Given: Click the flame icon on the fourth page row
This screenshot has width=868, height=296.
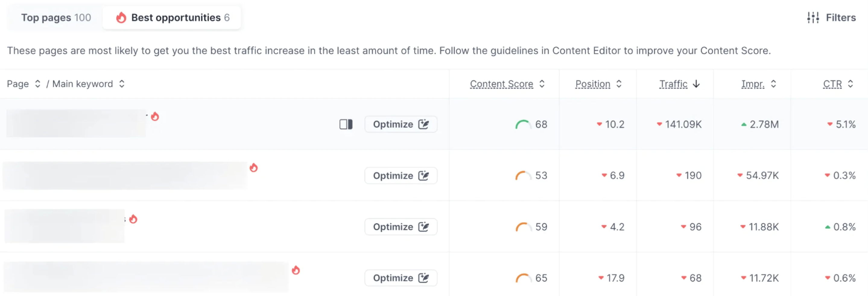Looking at the screenshot, I should point(296,270).
